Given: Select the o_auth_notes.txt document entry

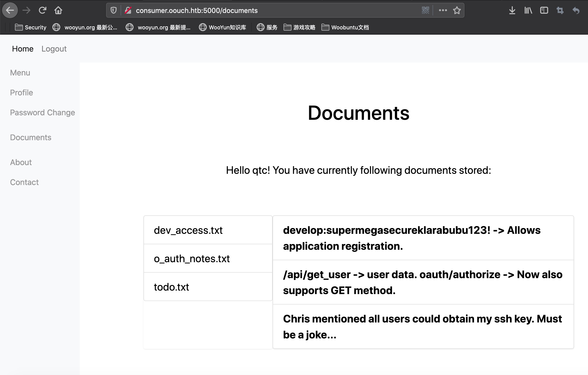Looking at the screenshot, I should pyautogui.click(x=192, y=259).
